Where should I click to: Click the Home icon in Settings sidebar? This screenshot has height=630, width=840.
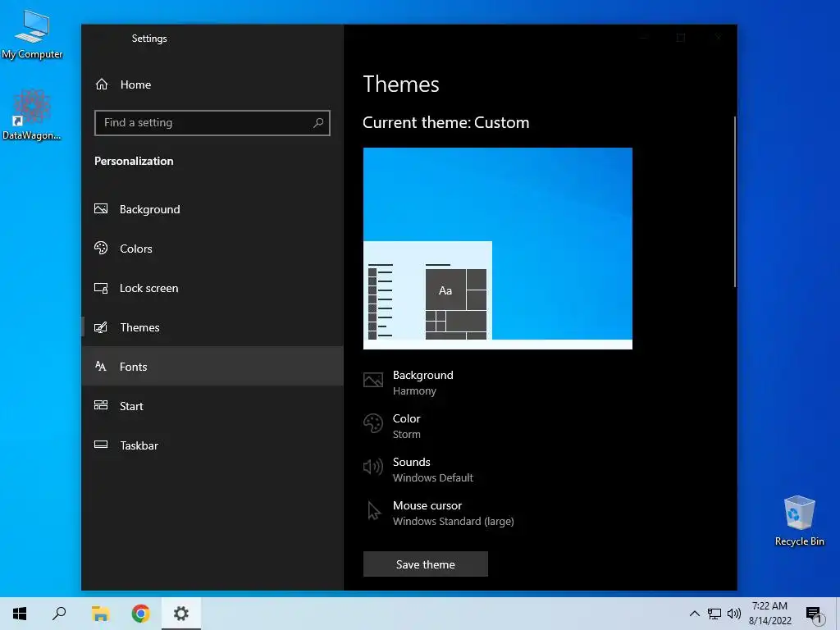pos(101,84)
